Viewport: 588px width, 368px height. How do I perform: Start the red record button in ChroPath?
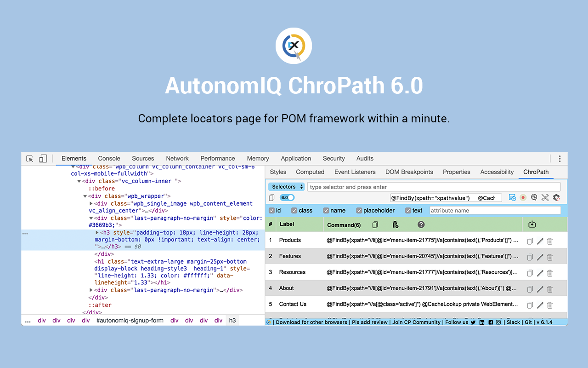tap(523, 198)
